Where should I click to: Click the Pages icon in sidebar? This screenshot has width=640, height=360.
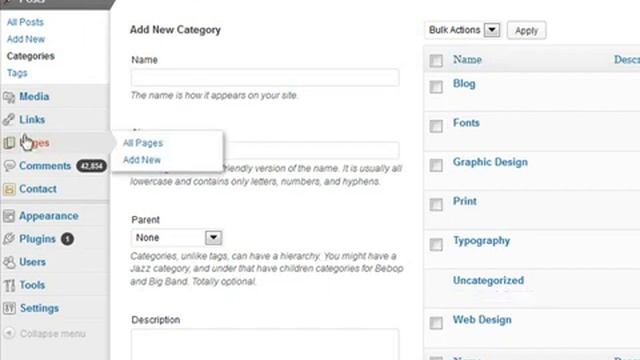point(9,143)
